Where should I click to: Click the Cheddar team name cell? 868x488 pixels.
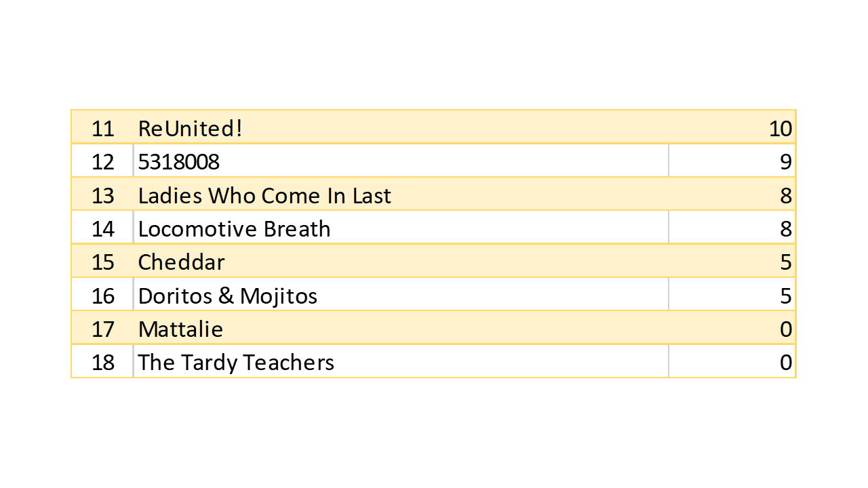pyautogui.click(x=181, y=262)
